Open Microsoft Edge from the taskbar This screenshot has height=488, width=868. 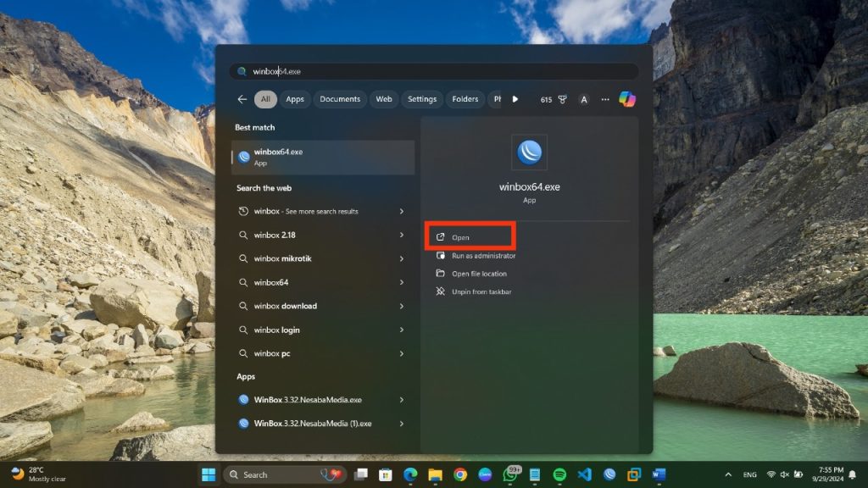[410, 474]
